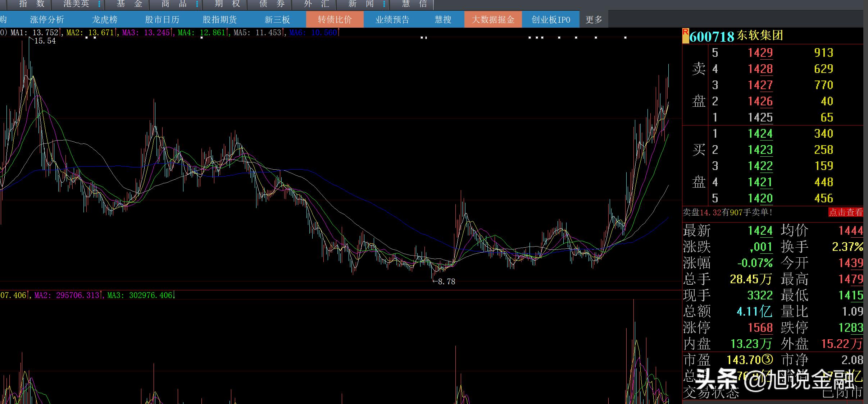Expand the dots menu beside 商品
The width and height of the screenshot is (868, 404).
[197, 4]
